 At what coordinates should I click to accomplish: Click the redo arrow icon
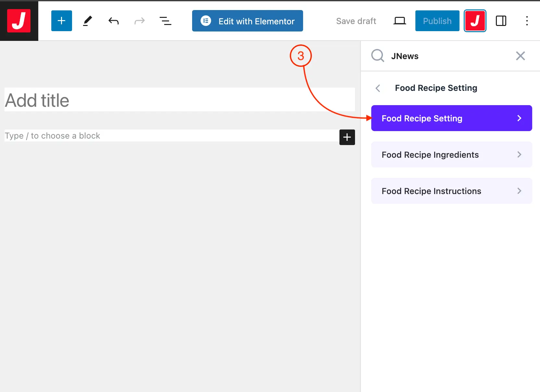(x=140, y=21)
